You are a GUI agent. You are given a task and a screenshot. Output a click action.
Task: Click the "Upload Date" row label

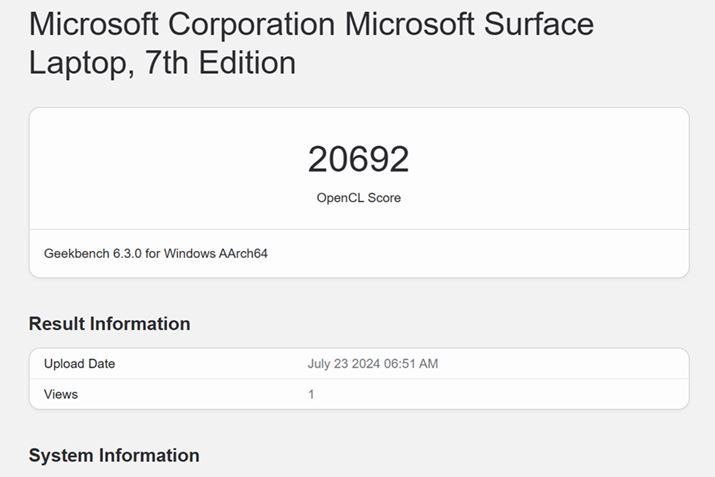(x=79, y=364)
